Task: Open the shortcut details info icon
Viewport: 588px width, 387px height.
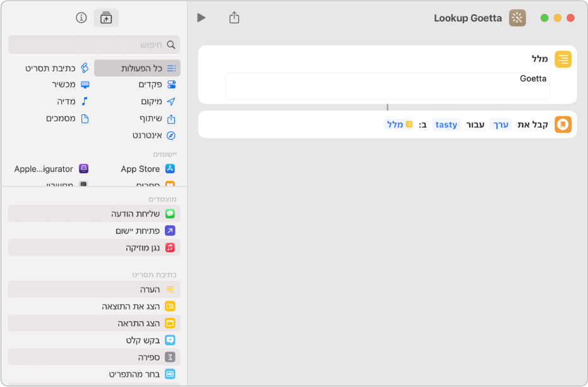Action: [81, 18]
